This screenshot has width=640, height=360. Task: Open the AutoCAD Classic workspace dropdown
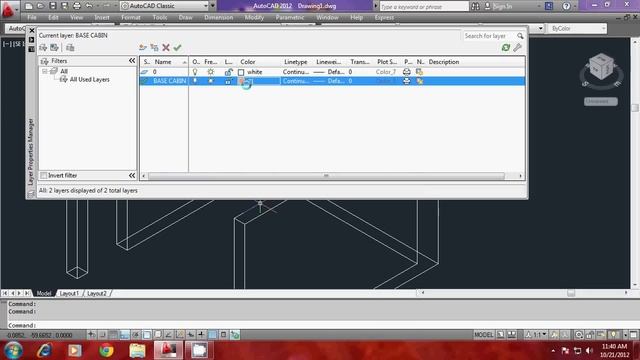tap(205, 6)
